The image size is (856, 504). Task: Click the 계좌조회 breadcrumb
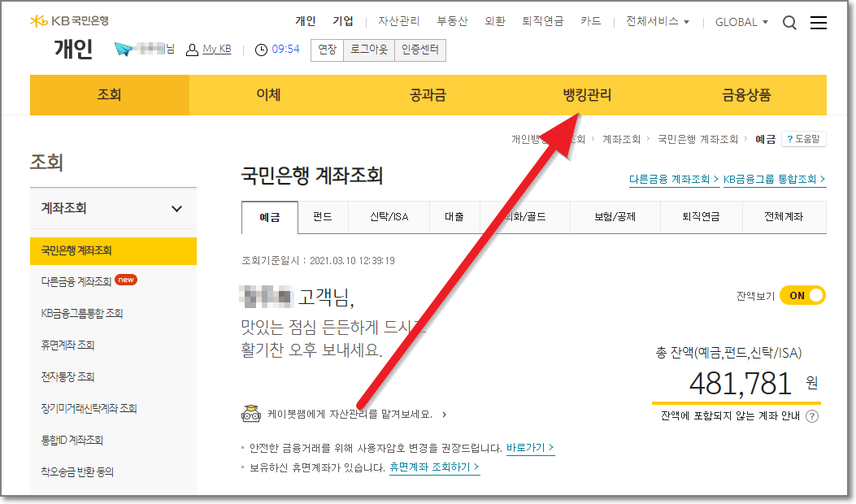pyautogui.click(x=621, y=139)
